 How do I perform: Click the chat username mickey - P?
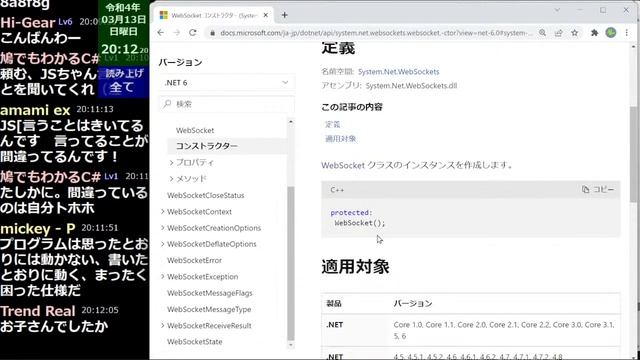pos(38,228)
